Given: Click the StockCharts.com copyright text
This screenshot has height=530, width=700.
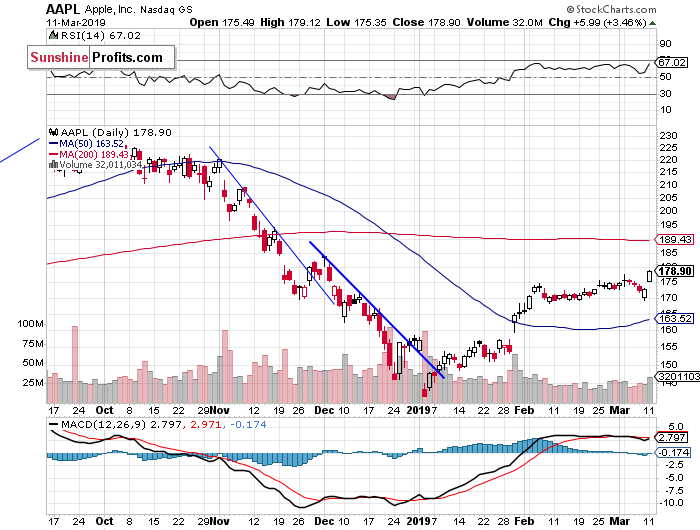Looking at the screenshot, I should [x=611, y=9].
